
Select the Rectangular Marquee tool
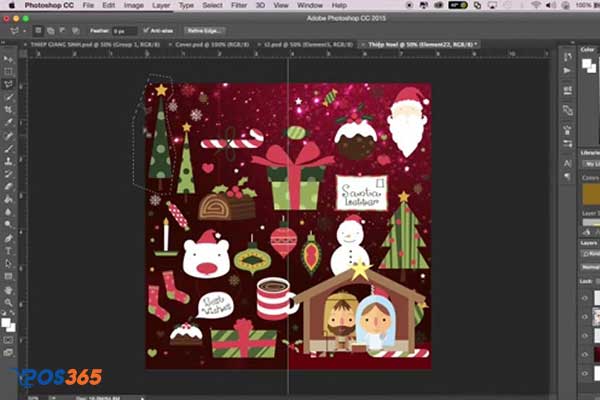(8, 72)
